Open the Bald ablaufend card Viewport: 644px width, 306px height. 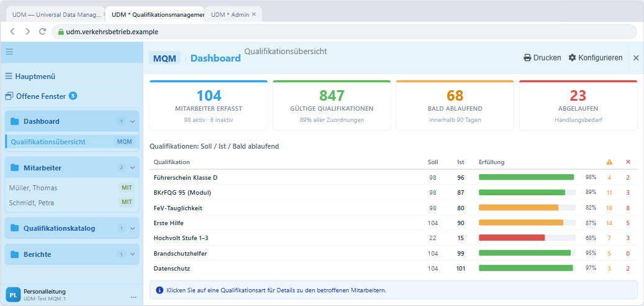click(455, 105)
